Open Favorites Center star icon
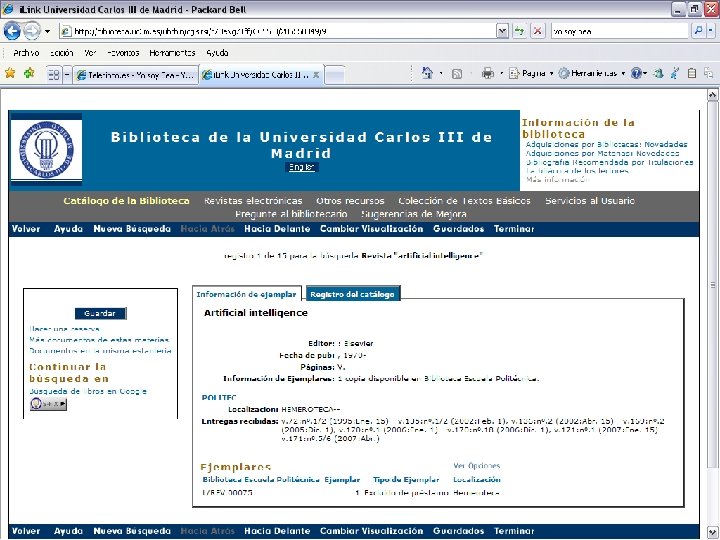Image resolution: width=720 pixels, height=540 pixels. 10,73
